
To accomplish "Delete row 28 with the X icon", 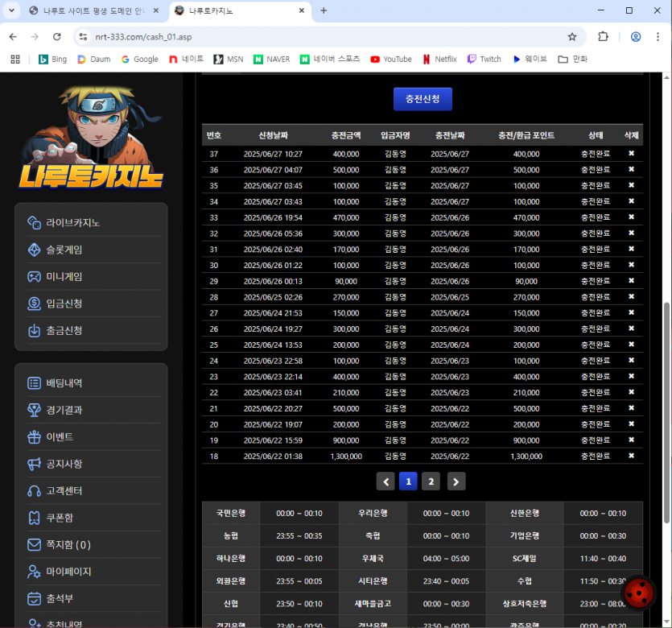I will pyautogui.click(x=631, y=296).
